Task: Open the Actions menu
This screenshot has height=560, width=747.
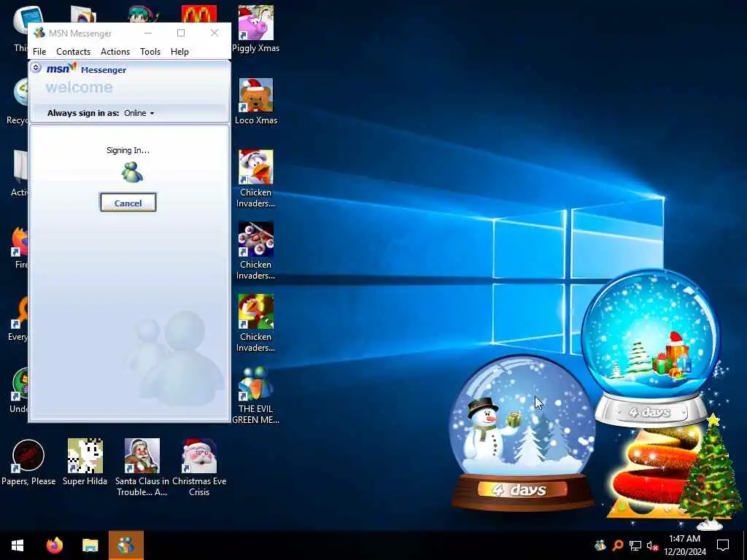Action: click(x=115, y=52)
